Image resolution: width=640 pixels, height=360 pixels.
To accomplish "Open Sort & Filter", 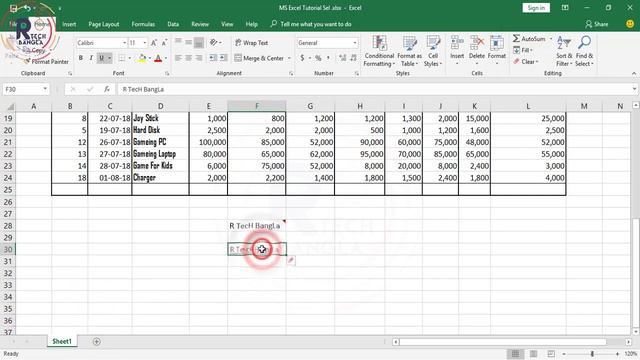I will coord(564,51).
